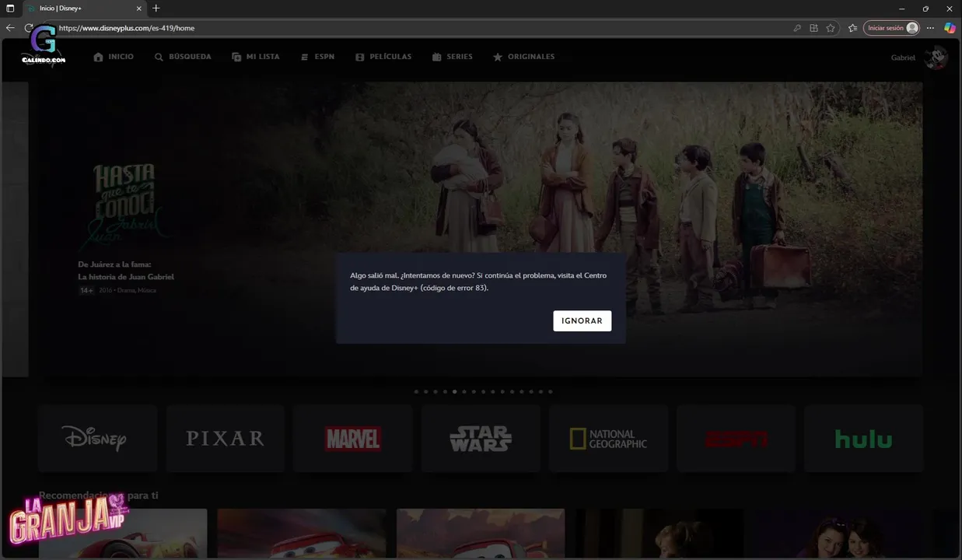The image size is (962, 560).
Task: Open the ESPN navigation item
Action: (x=317, y=57)
